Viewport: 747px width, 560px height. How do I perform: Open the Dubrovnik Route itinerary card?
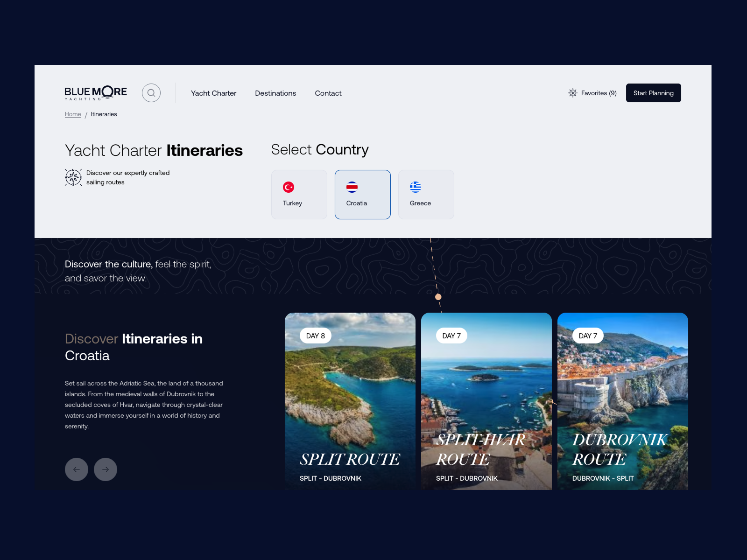623,401
